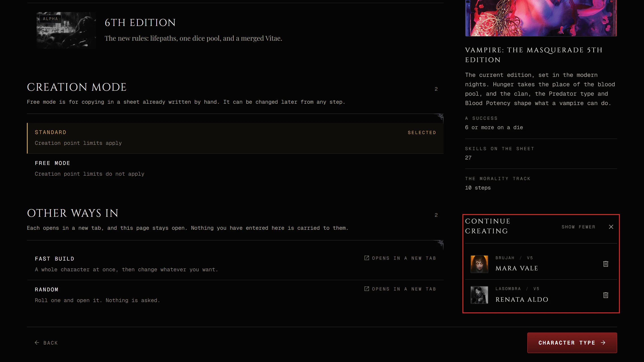This screenshot has height=362, width=644.
Task: Click new-tab icon on the Fast Build row
Action: tap(366, 258)
